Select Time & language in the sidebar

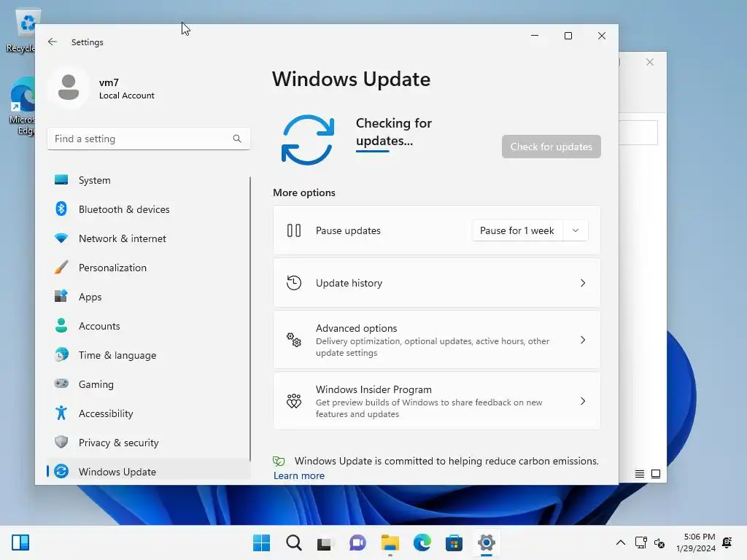point(149,355)
